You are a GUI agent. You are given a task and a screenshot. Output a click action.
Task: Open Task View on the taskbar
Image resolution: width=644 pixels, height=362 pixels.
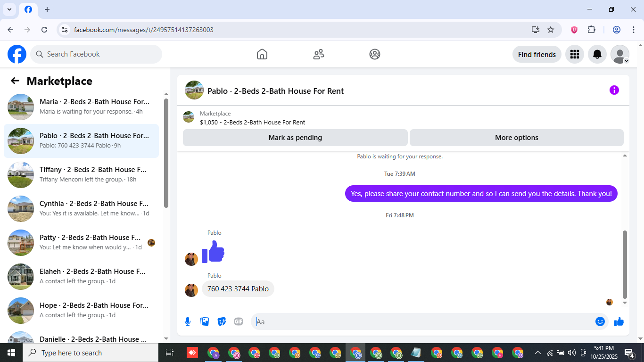pyautogui.click(x=170, y=353)
